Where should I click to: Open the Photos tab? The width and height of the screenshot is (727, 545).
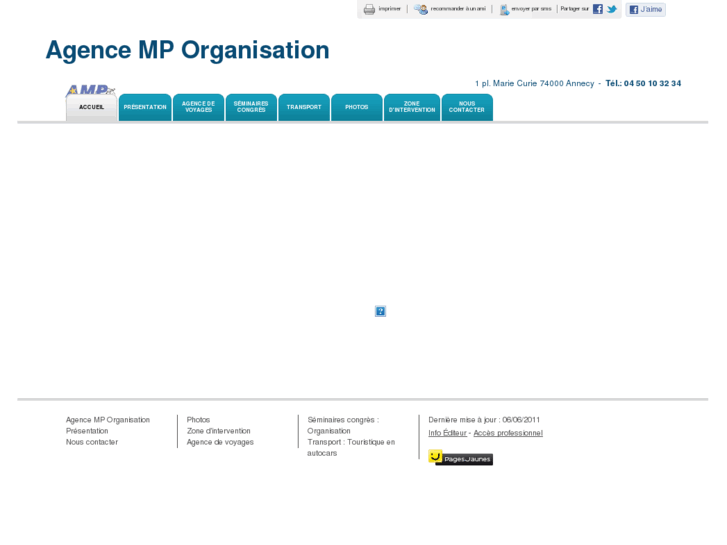click(357, 107)
